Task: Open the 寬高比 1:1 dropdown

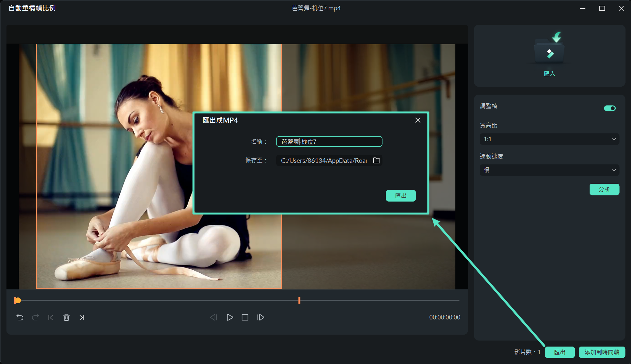Action: pos(549,139)
